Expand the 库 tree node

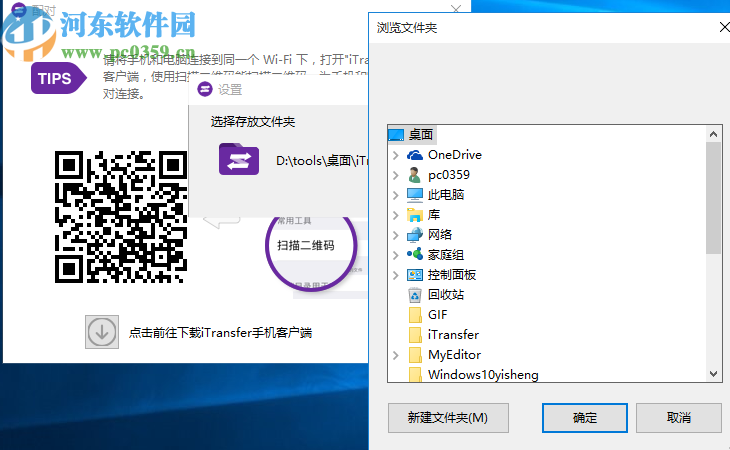[396, 215]
